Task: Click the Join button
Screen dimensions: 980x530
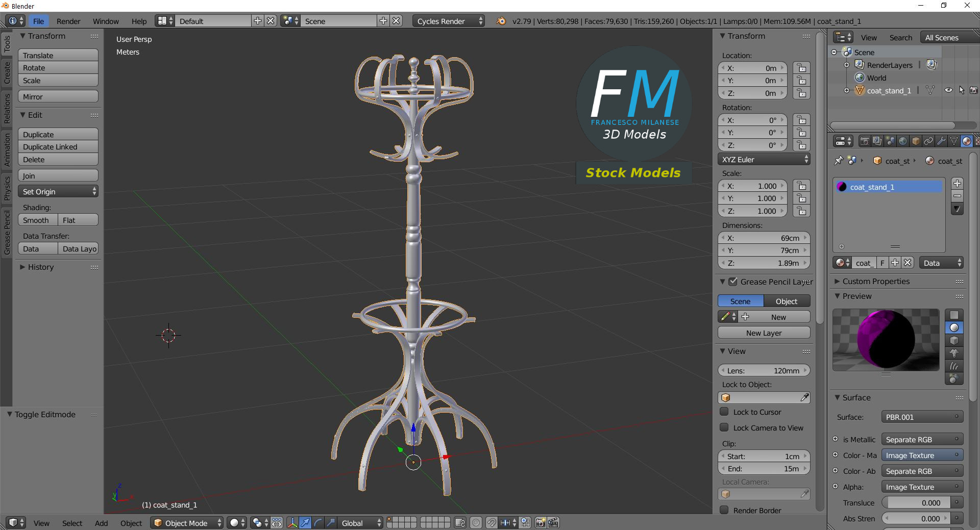Action: pyautogui.click(x=58, y=175)
